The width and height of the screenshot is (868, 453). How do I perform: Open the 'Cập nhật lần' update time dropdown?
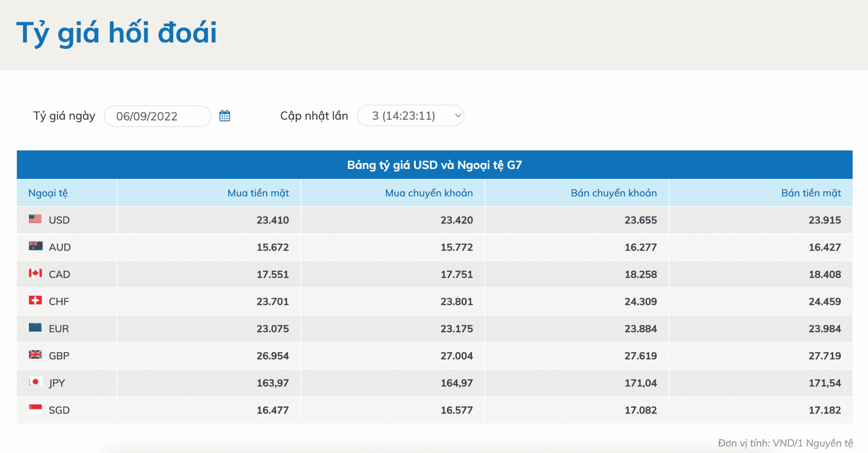tap(411, 116)
